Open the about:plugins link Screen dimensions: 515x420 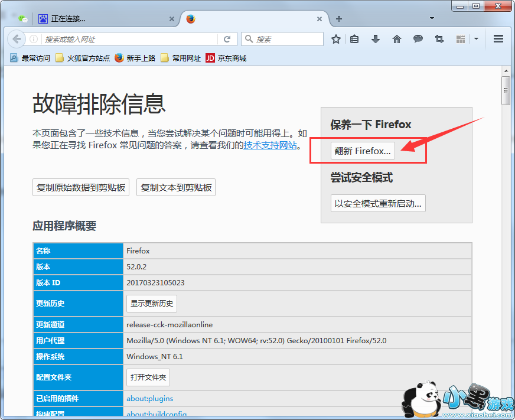150,398
